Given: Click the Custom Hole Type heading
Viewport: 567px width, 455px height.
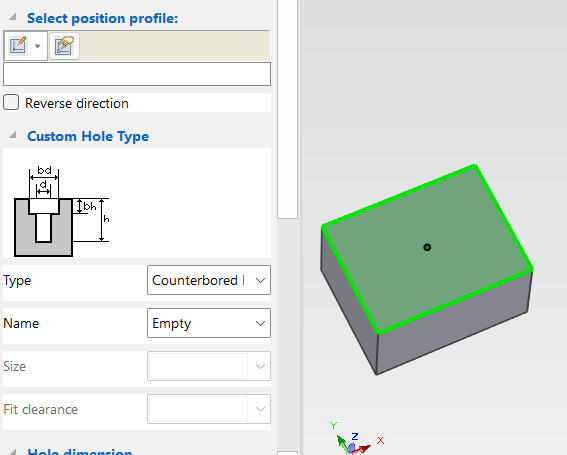Looking at the screenshot, I should pyautogui.click(x=88, y=136).
